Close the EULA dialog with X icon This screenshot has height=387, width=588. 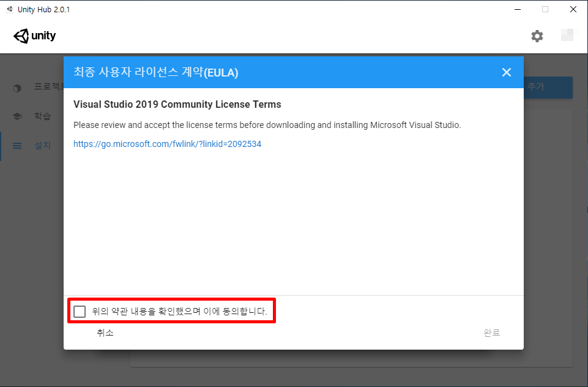tap(506, 72)
